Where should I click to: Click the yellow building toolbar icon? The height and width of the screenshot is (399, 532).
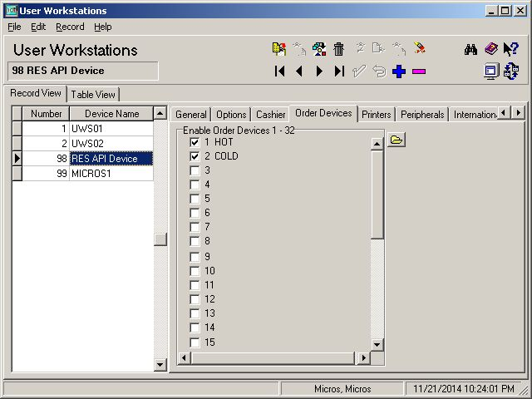(x=279, y=49)
